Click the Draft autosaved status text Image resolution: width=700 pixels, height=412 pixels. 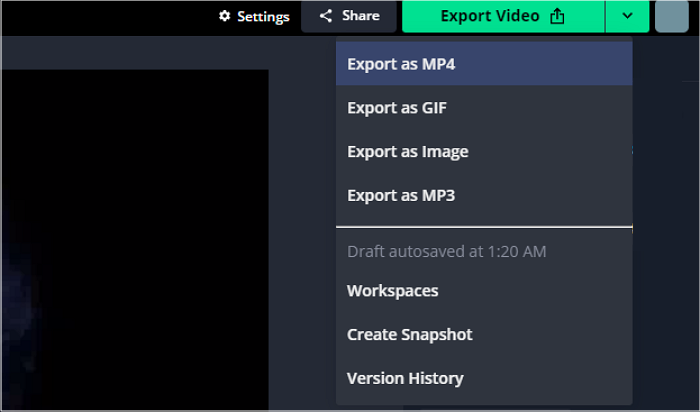point(446,252)
